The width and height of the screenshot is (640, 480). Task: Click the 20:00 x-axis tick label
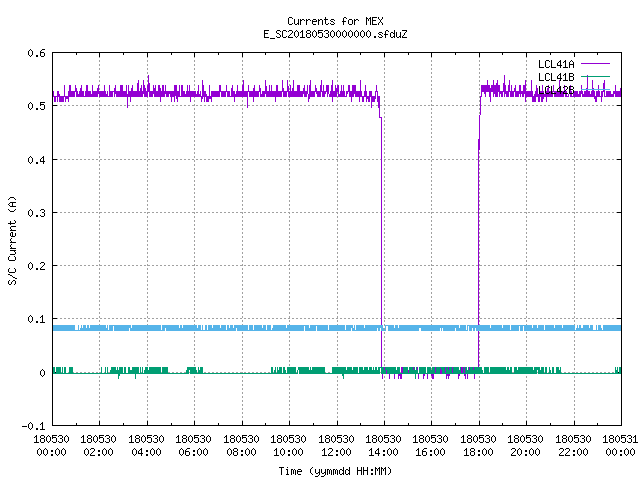pyautogui.click(x=525, y=452)
